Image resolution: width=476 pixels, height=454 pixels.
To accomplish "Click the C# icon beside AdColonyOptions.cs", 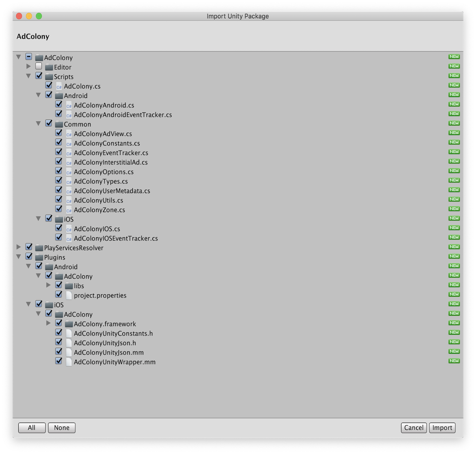I will [x=69, y=172].
